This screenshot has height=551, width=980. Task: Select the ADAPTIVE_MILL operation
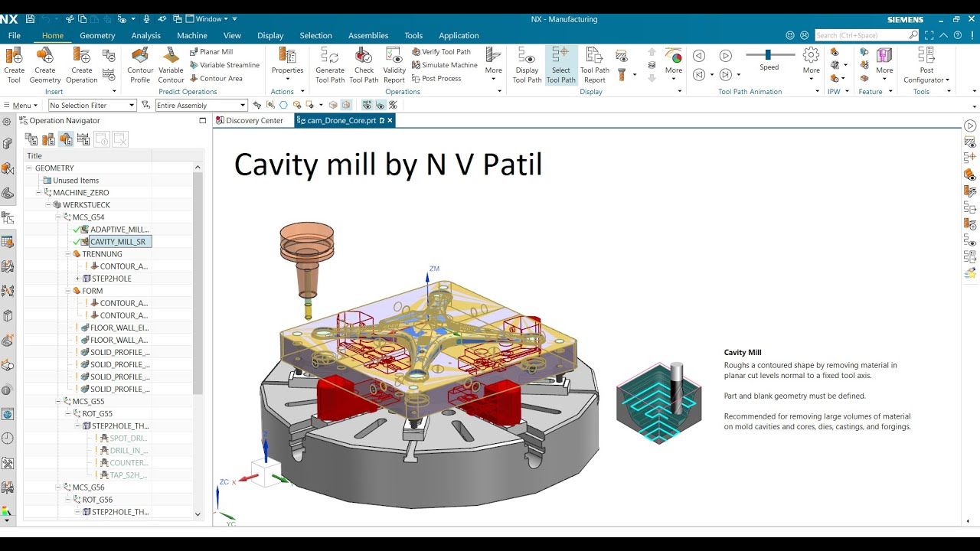[x=119, y=230]
